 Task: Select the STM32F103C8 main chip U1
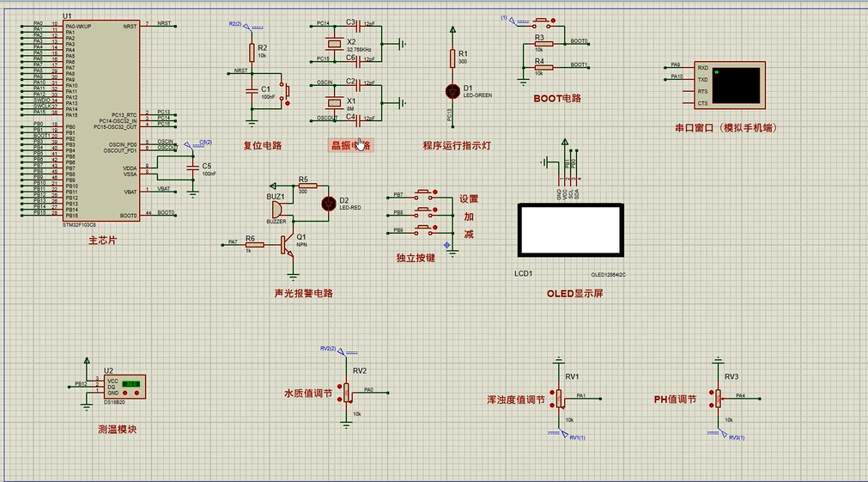pos(101,120)
